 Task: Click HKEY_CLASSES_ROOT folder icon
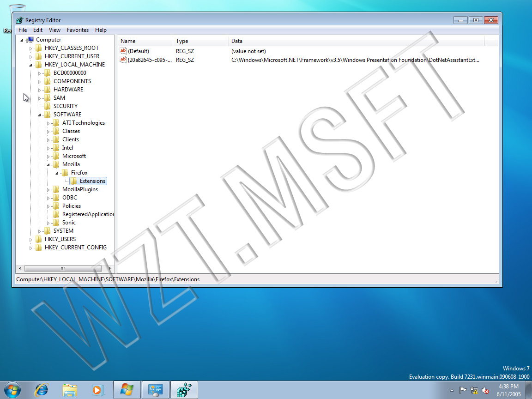(x=39, y=48)
